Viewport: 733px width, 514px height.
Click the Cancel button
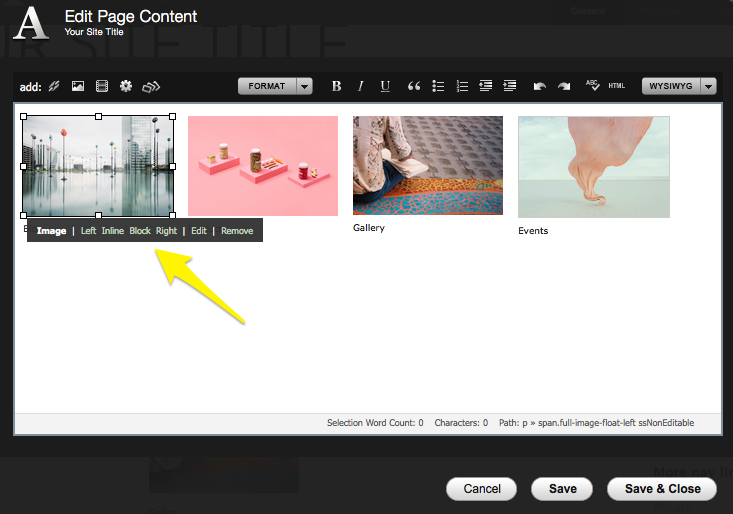point(482,489)
